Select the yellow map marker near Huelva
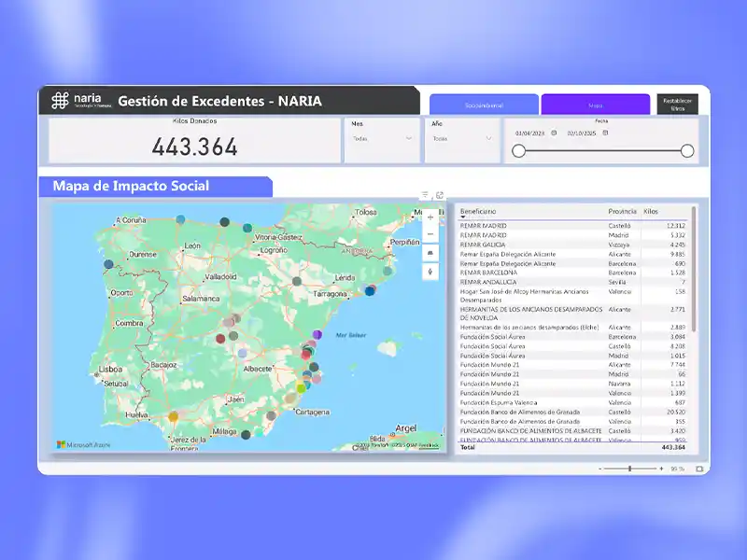The image size is (747, 560). [x=174, y=416]
